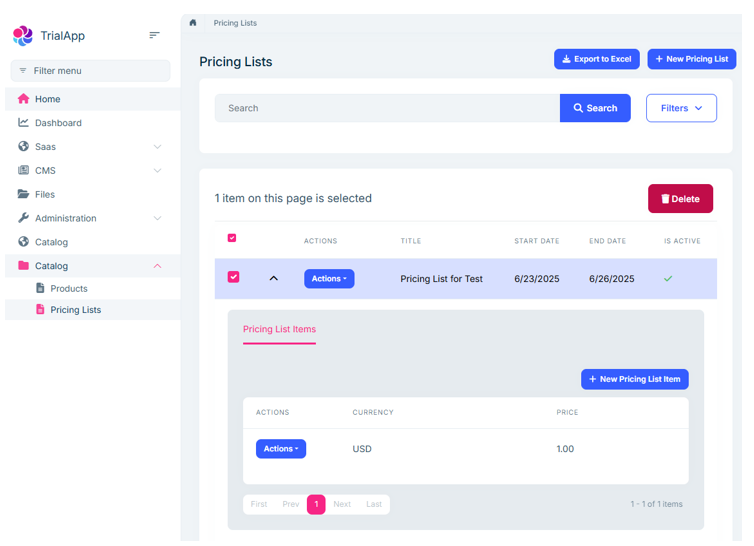Screen dimensions: 754x546
Task: Sort by the Currency column header
Action: [x=373, y=412]
